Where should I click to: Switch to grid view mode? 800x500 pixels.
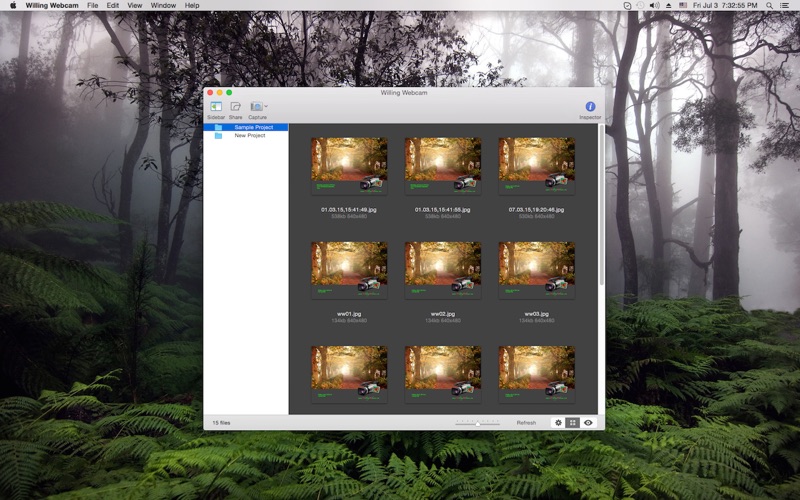point(573,422)
